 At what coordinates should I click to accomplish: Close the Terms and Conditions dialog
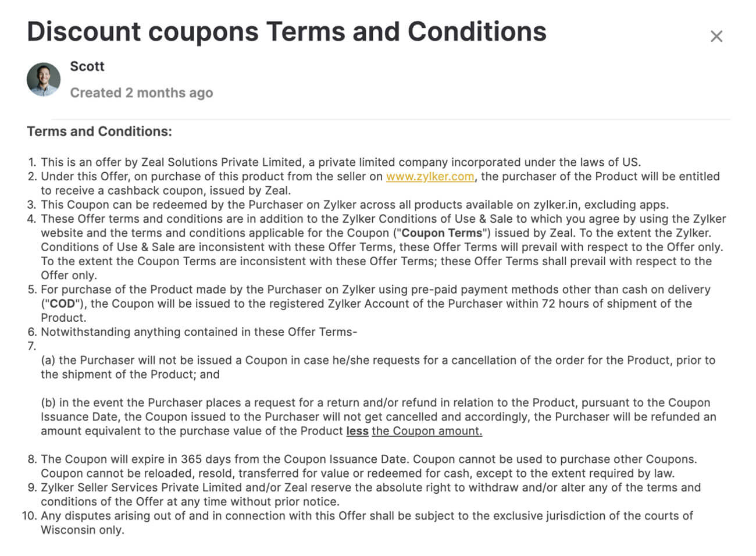pyautogui.click(x=716, y=37)
